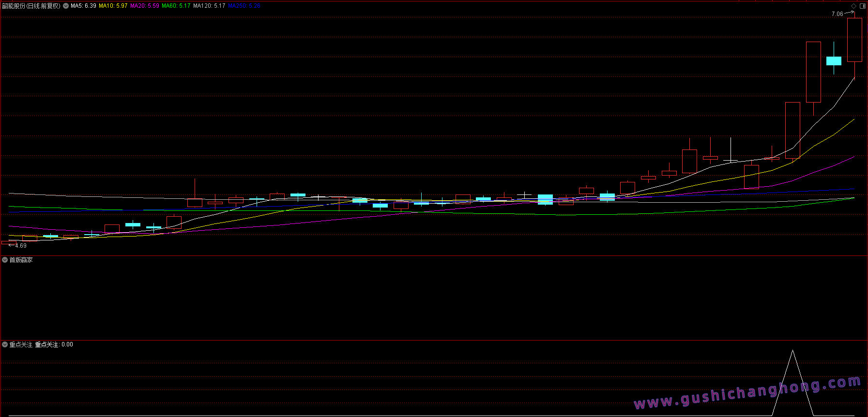Click the green MA60: 5.17 label
The width and height of the screenshot is (868, 417).
point(176,6)
